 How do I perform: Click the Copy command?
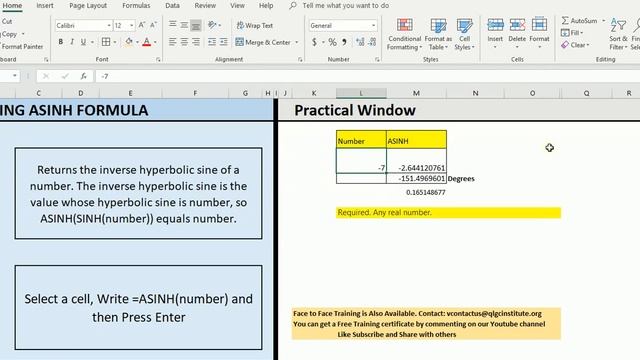pos(9,34)
